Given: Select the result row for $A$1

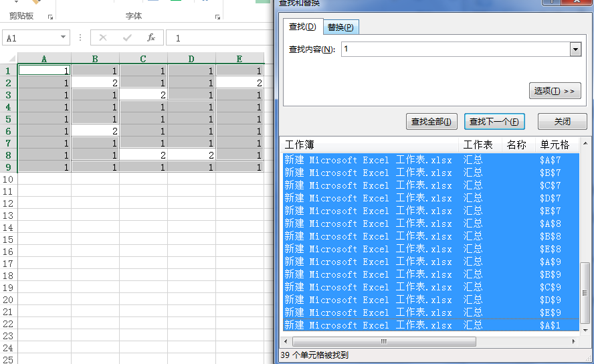Looking at the screenshot, I should 431,325.
